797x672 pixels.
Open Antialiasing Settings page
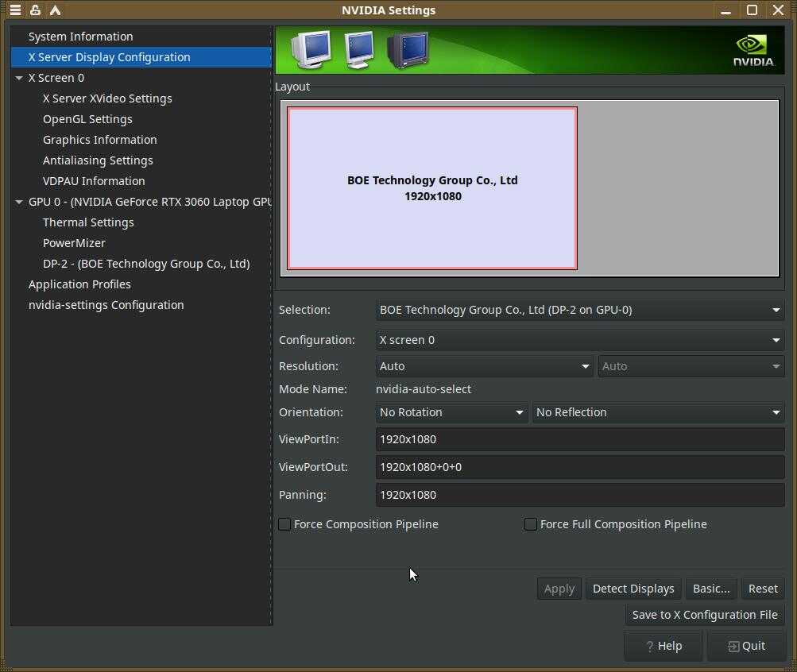tap(141, 160)
